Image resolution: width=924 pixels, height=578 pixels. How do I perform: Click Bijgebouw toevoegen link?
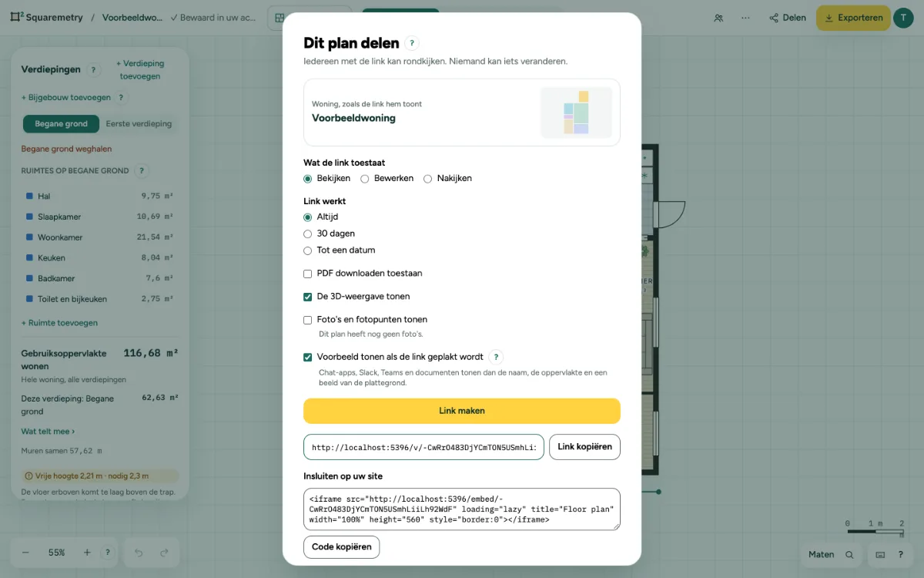(66, 98)
